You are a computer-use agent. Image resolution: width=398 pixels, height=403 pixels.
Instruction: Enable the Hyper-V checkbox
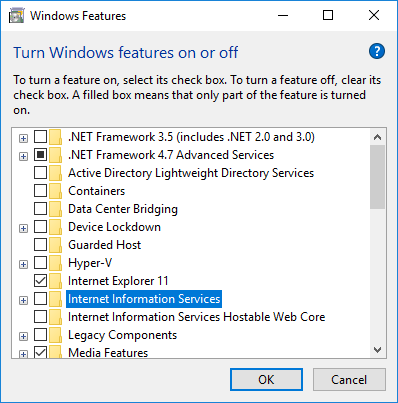(40, 263)
